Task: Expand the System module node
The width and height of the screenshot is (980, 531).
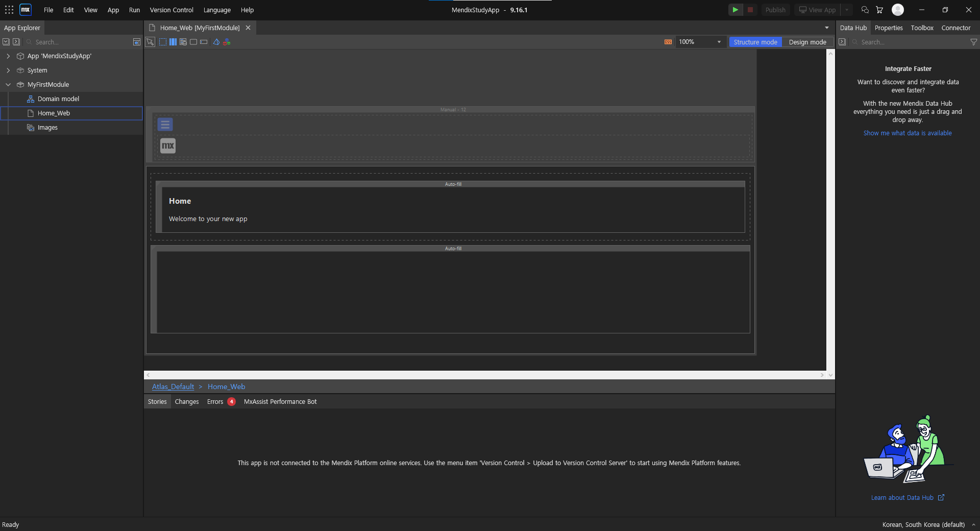Action: 8,70
